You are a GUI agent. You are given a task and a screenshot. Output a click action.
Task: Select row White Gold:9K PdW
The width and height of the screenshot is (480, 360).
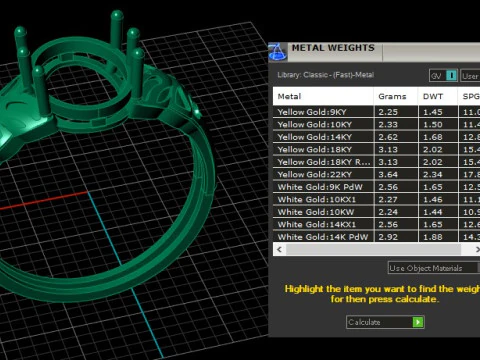tap(376, 187)
